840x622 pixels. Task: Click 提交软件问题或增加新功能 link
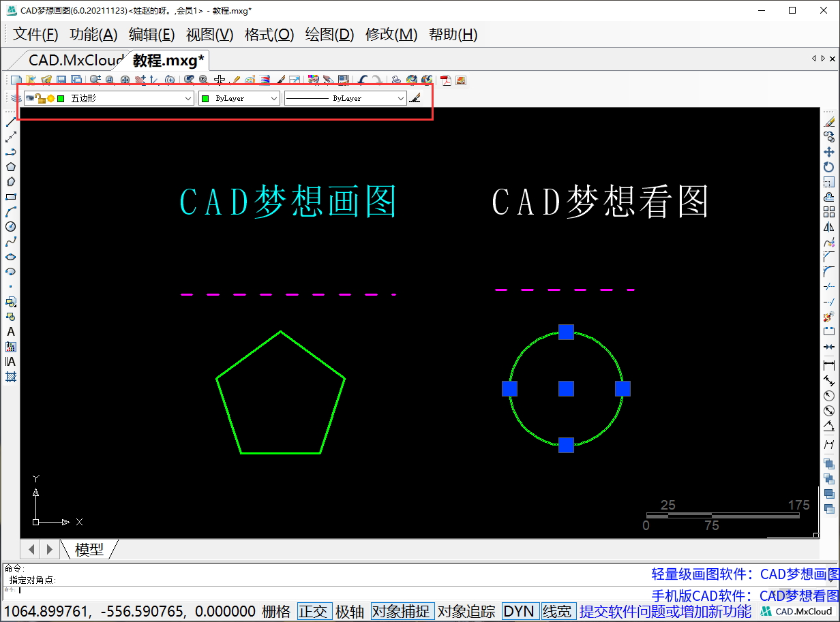pos(665,611)
